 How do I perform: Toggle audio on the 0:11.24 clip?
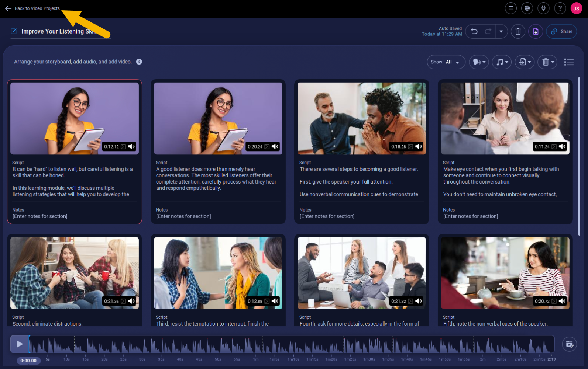pos(562,146)
